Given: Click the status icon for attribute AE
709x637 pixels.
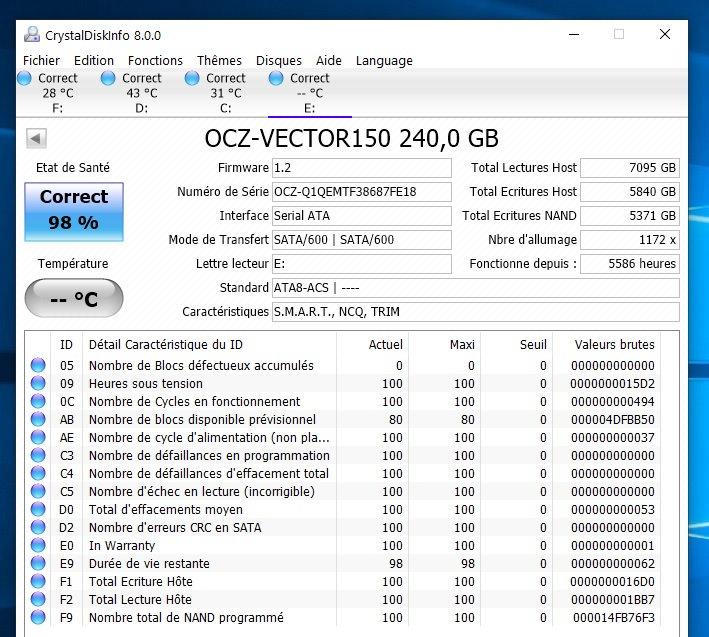Looking at the screenshot, I should [38, 437].
